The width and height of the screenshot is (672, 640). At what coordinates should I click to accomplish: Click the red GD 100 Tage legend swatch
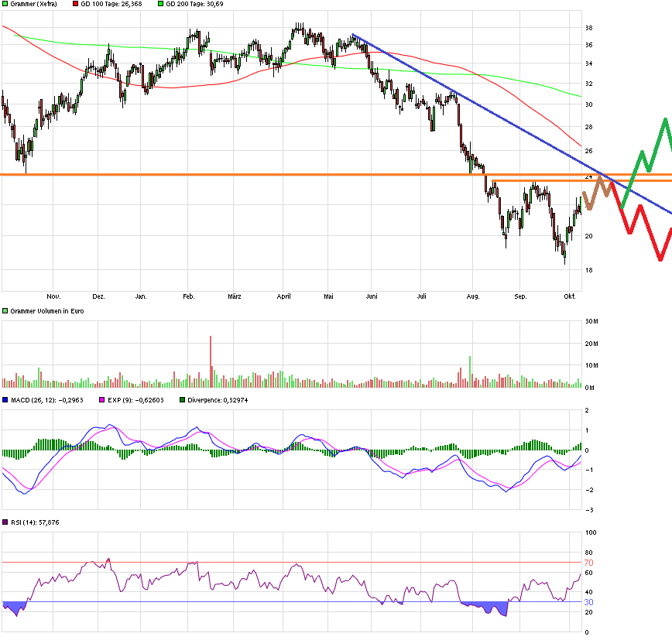75,4
